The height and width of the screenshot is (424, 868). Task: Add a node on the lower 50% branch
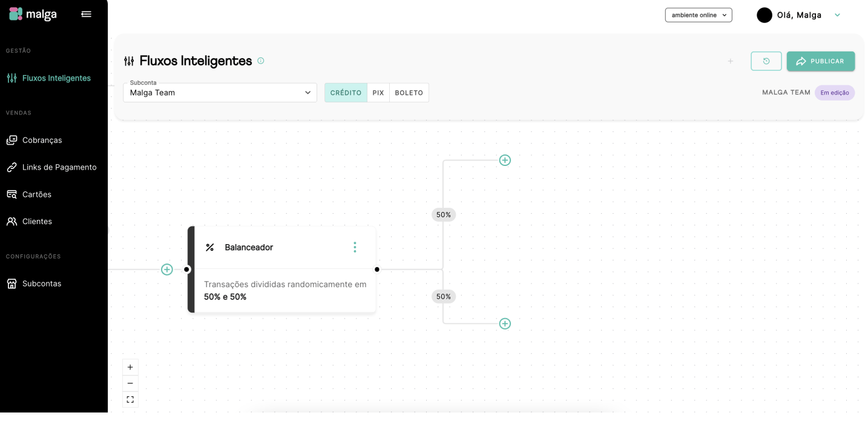click(505, 323)
